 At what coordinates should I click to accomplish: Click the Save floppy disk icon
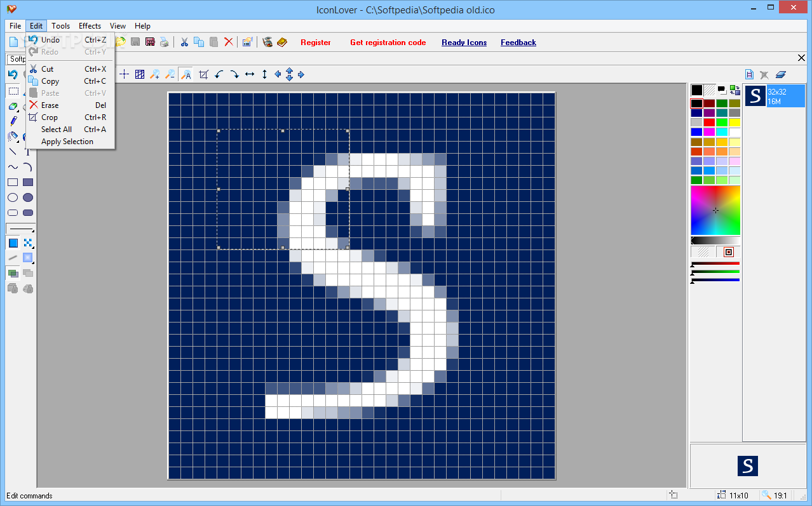pyautogui.click(x=135, y=43)
